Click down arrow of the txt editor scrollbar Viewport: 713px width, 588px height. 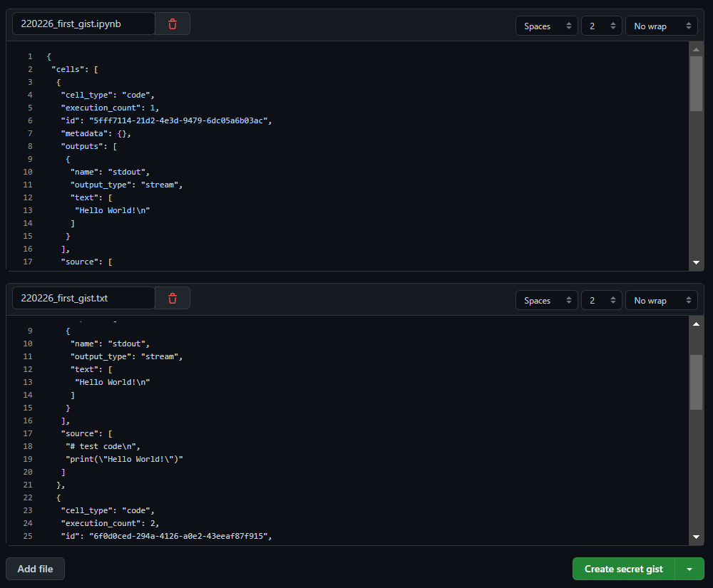coord(696,537)
